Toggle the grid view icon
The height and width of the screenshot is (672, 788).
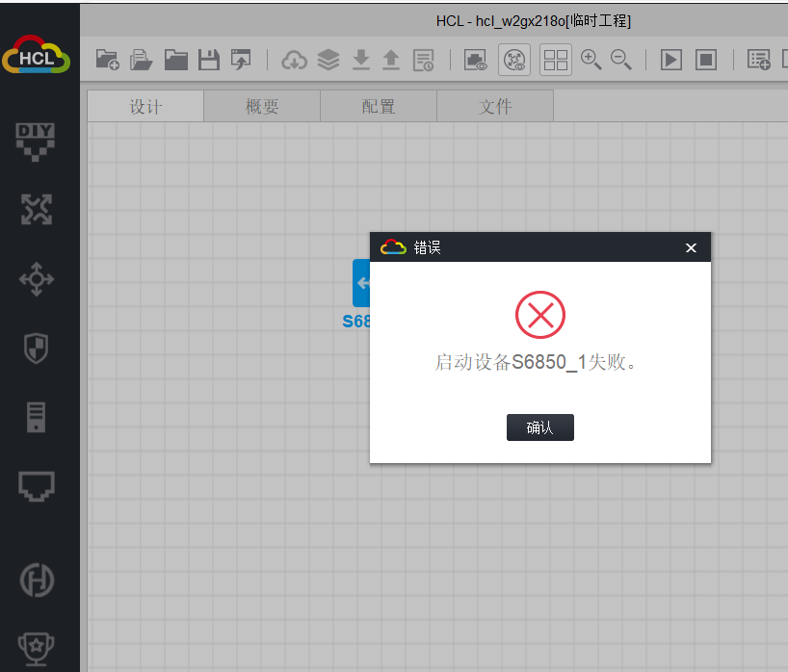pos(556,60)
